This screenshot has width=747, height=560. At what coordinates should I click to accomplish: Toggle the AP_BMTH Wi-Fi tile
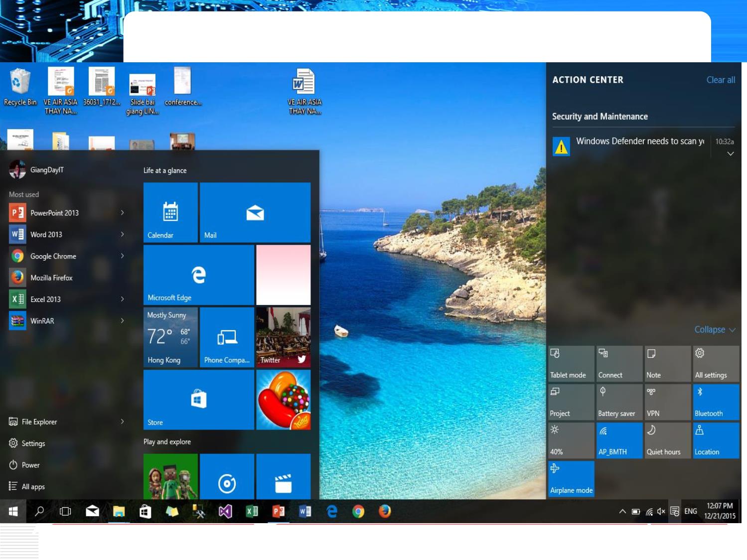coord(619,440)
